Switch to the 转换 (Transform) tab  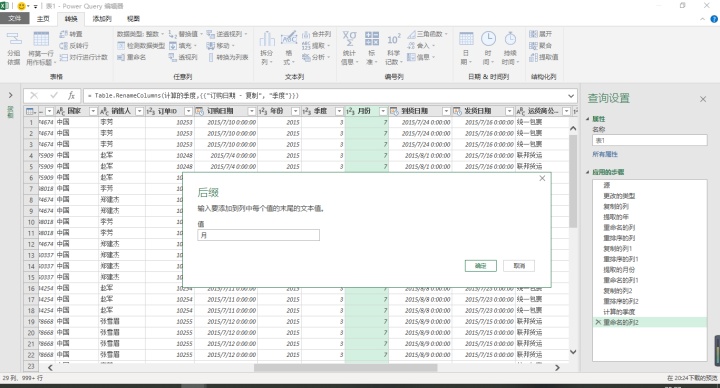[x=71, y=19]
